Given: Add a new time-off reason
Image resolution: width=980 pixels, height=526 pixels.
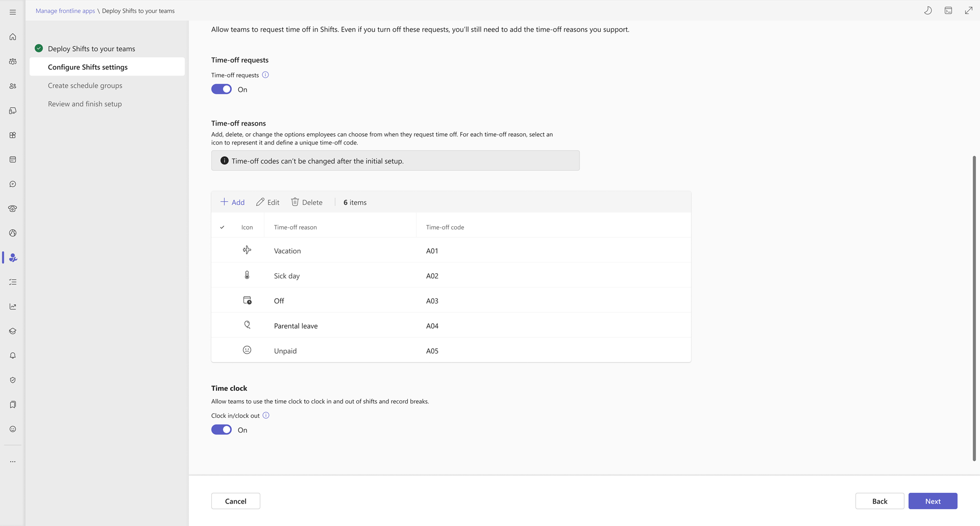Looking at the screenshot, I should [233, 202].
